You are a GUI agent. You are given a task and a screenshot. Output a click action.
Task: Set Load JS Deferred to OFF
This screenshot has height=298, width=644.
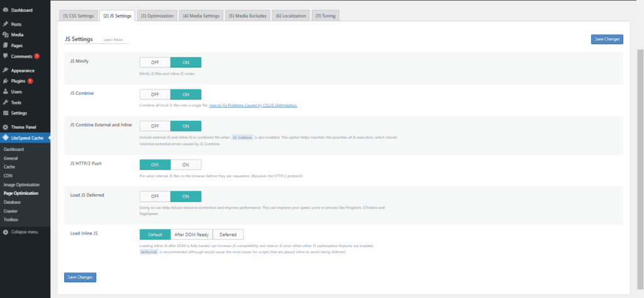[x=155, y=196]
